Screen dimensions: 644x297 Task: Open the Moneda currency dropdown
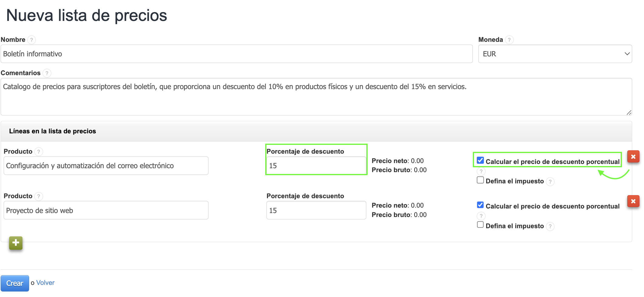click(555, 54)
